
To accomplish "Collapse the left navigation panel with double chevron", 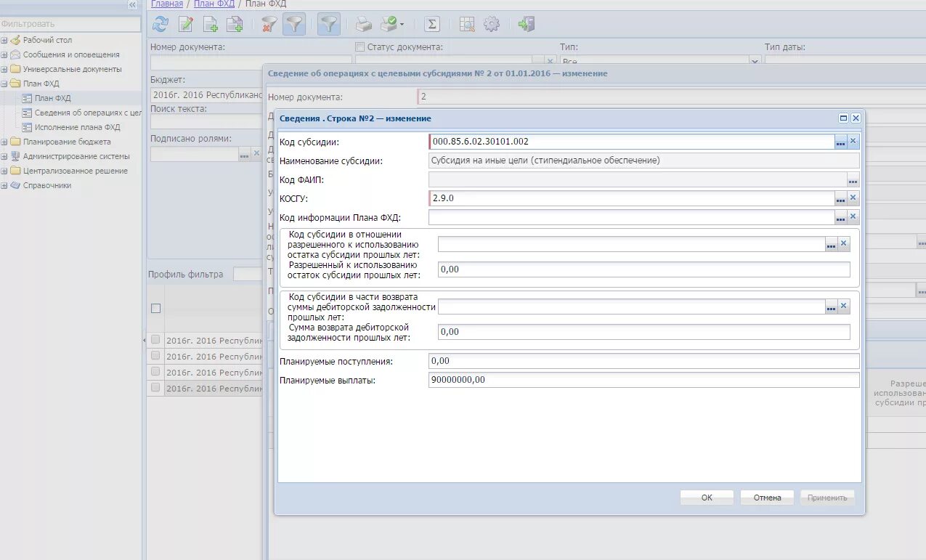I will coord(132,5).
